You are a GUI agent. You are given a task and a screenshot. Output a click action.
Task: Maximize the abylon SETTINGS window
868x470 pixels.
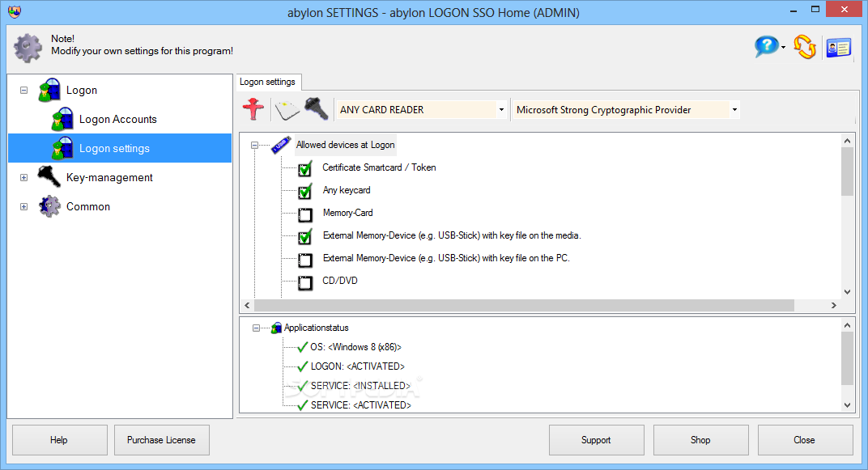(815, 10)
